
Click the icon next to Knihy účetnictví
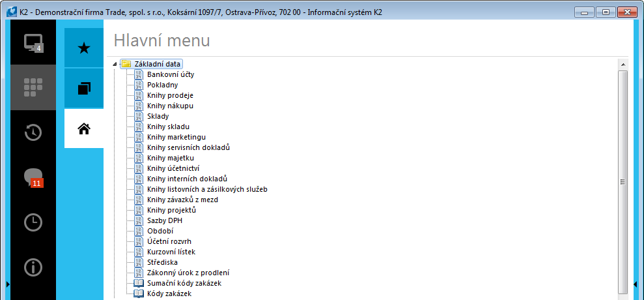click(x=139, y=168)
